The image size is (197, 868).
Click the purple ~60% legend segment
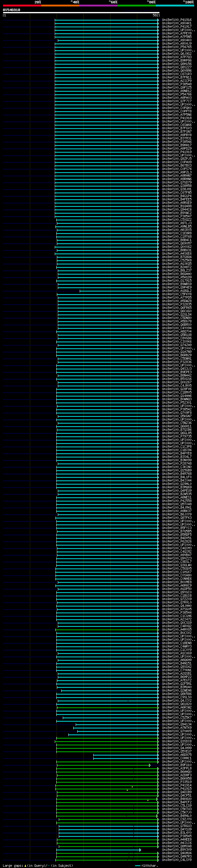coord(99,6)
